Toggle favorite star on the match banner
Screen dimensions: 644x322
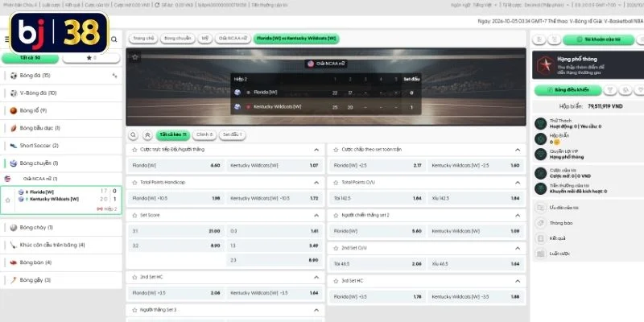click(134, 57)
